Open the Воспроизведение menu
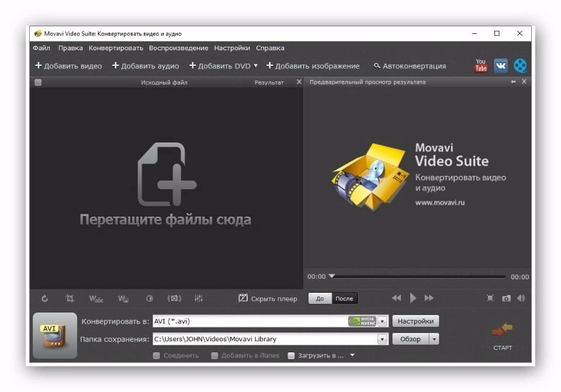 tap(179, 48)
